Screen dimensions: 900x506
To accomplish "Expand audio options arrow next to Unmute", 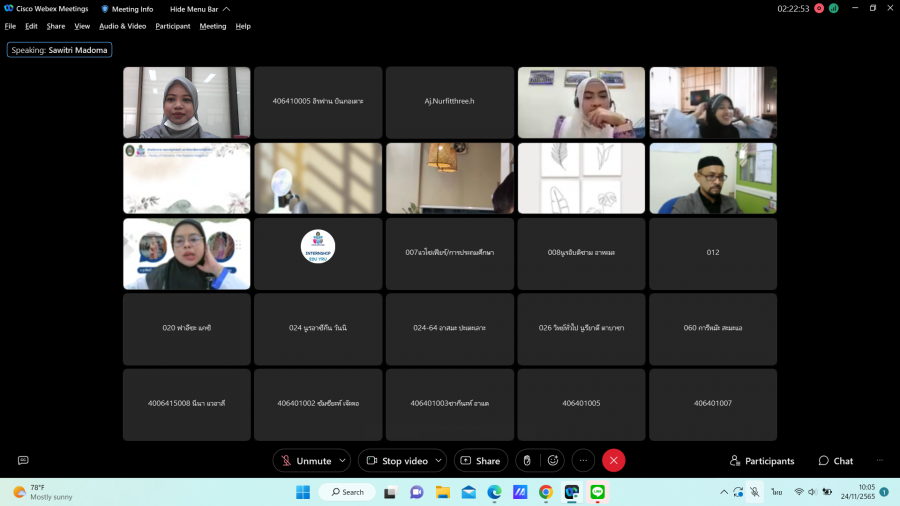I will pyautogui.click(x=342, y=460).
